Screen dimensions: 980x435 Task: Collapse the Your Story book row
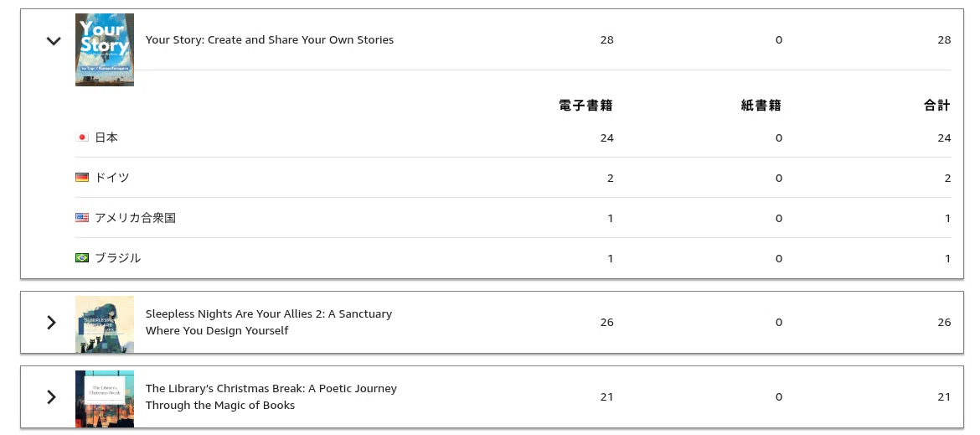point(54,41)
